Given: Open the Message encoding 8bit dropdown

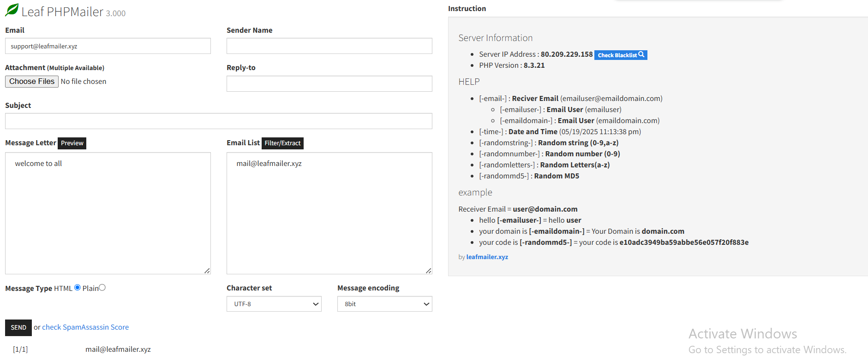Looking at the screenshot, I should (385, 304).
